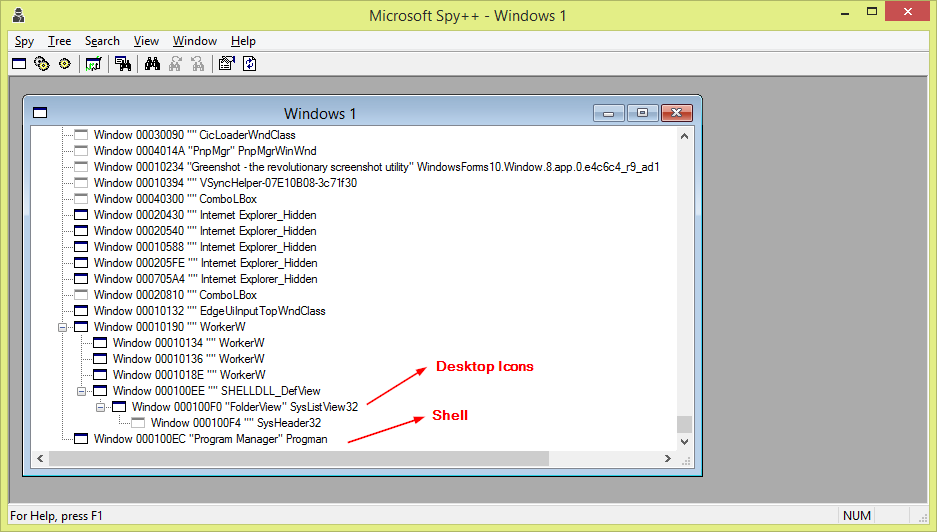
Task: Close the Windows 1 child window
Action: tap(676, 113)
